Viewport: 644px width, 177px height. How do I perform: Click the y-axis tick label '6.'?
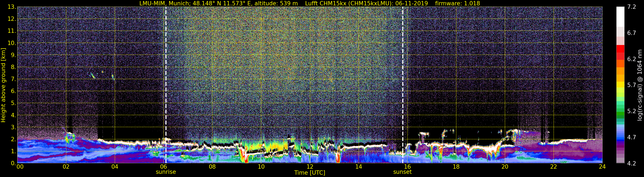13,91
